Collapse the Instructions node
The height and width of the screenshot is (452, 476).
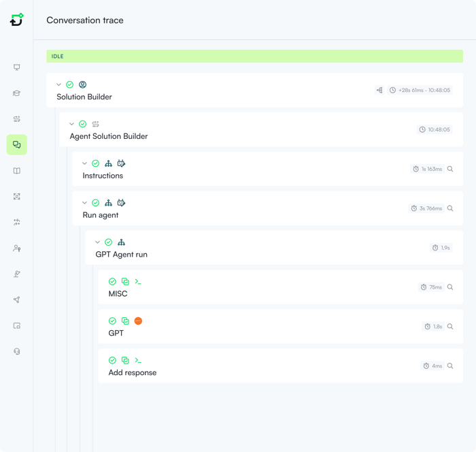point(85,163)
